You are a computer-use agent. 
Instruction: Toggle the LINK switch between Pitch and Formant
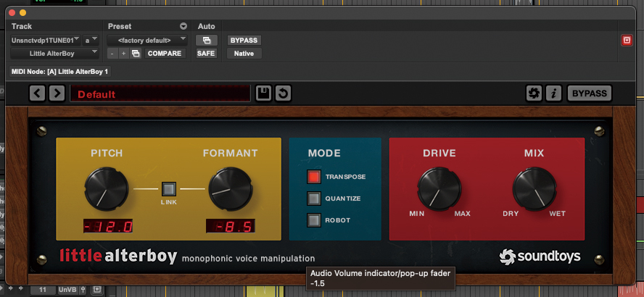point(169,189)
